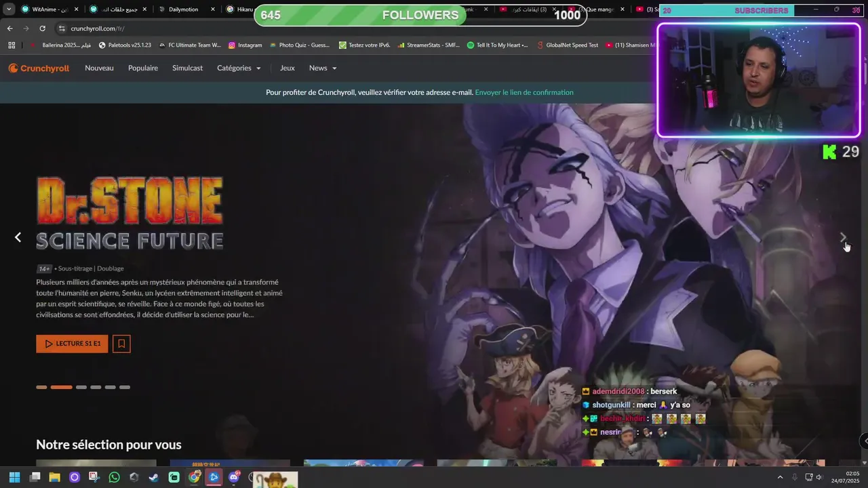Select the third carousel indicator dot
This screenshot has width=868, height=488.
pyautogui.click(x=81, y=387)
